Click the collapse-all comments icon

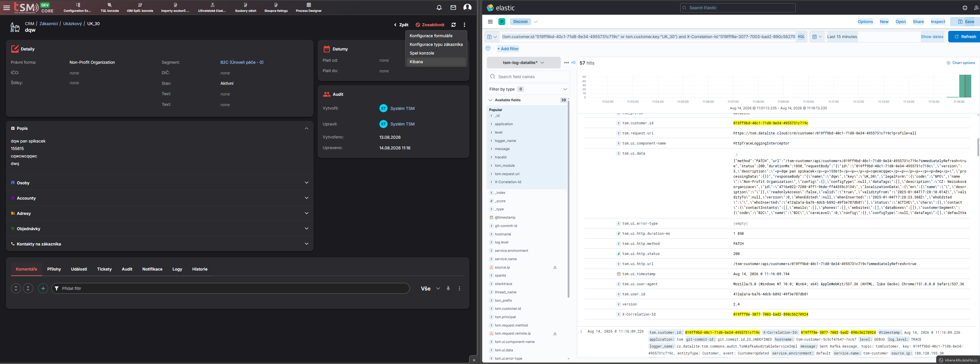tap(28, 288)
